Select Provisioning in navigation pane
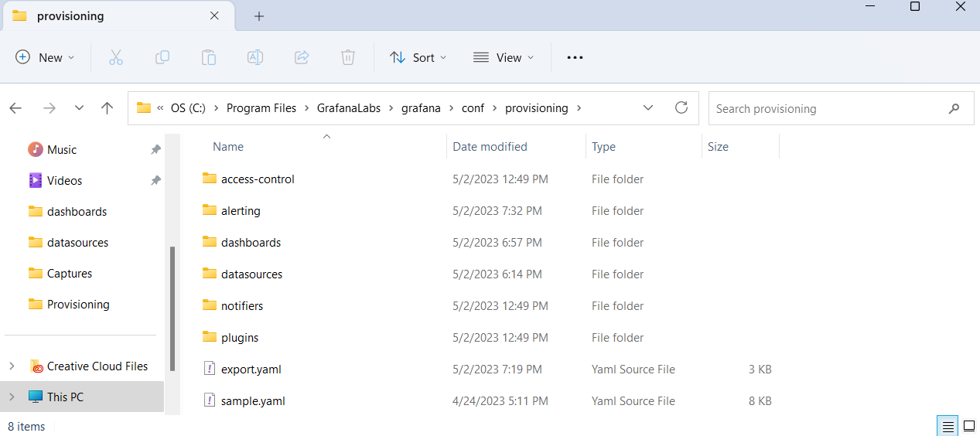Screen dimensions: 980x436 point(78,304)
